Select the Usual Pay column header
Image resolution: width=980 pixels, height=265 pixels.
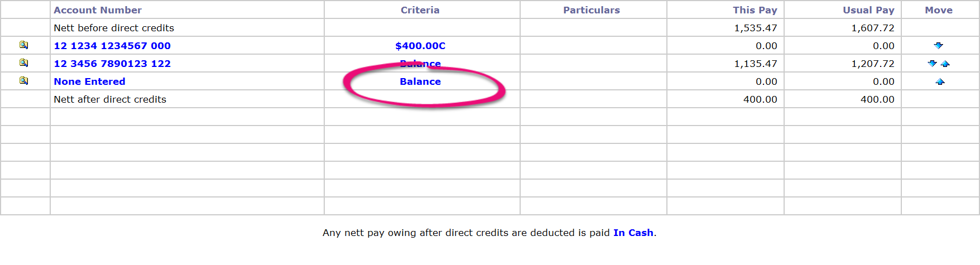(x=868, y=10)
